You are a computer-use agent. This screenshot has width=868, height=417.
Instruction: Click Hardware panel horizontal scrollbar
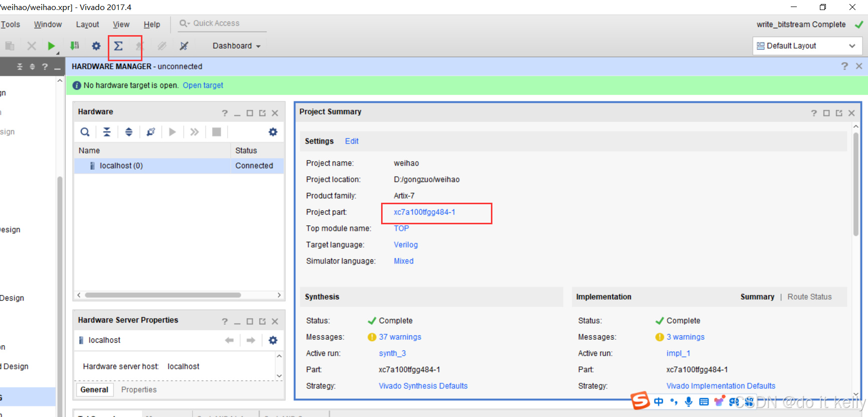[163, 295]
